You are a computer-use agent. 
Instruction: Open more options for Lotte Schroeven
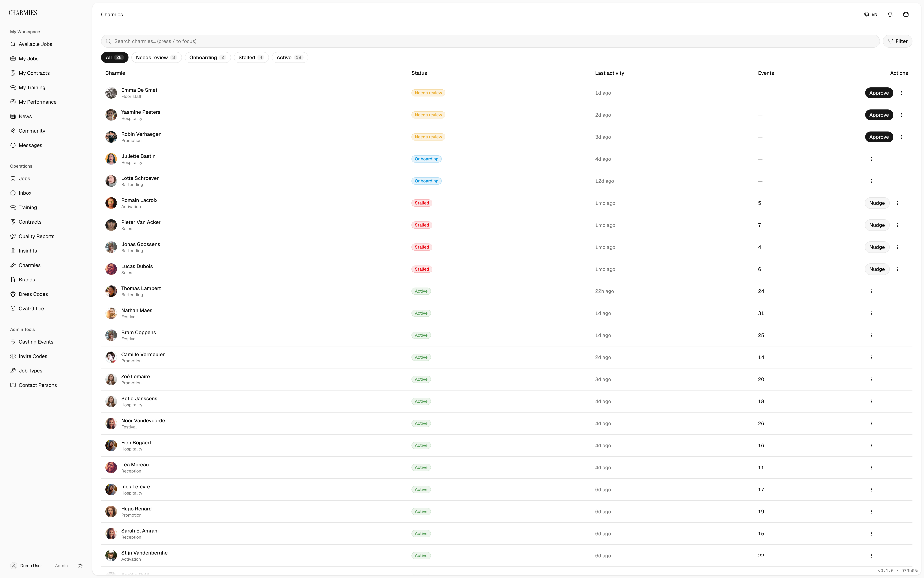pyautogui.click(x=871, y=181)
